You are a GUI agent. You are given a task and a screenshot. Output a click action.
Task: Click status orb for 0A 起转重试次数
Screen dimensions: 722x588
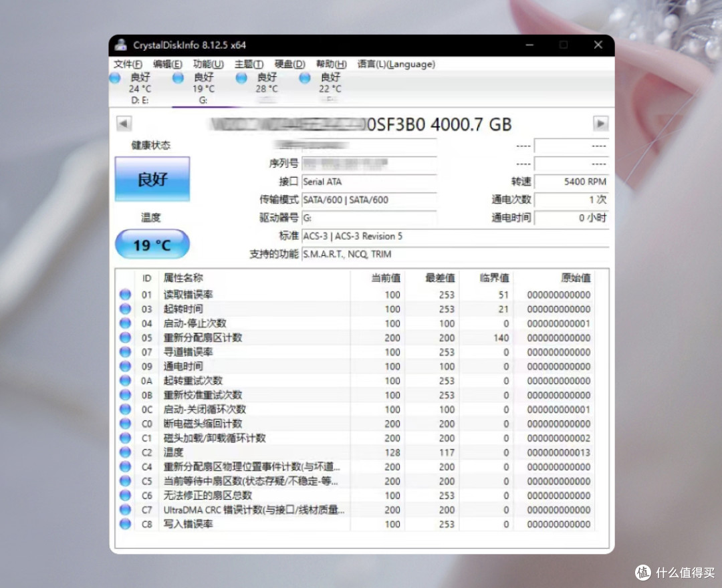[125, 380]
